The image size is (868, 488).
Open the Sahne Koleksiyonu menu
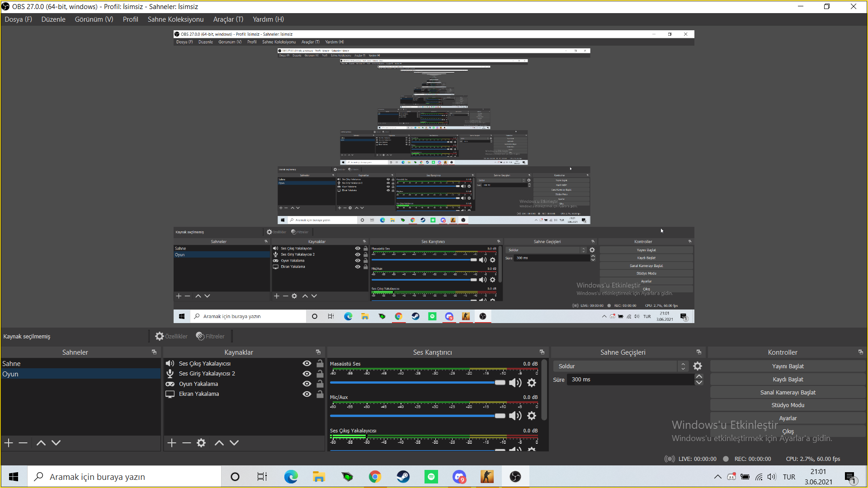click(175, 19)
